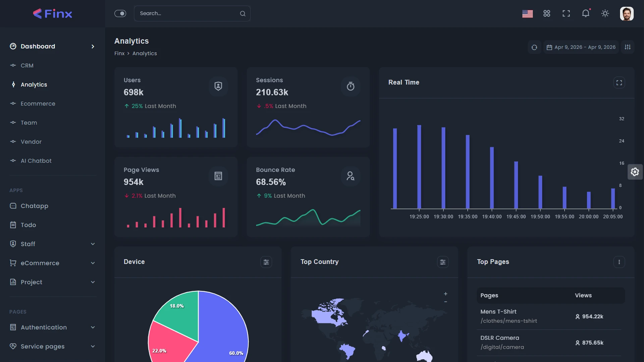
Task: Open Device card filter options
Action: pos(266,262)
